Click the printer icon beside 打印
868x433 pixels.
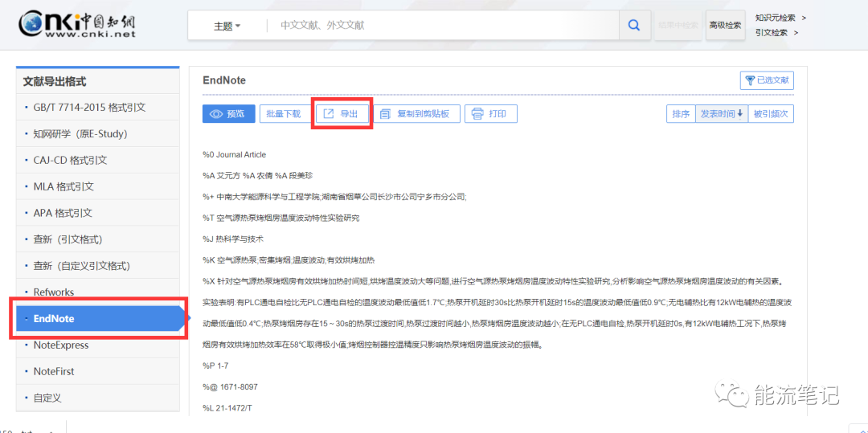pyautogui.click(x=477, y=114)
